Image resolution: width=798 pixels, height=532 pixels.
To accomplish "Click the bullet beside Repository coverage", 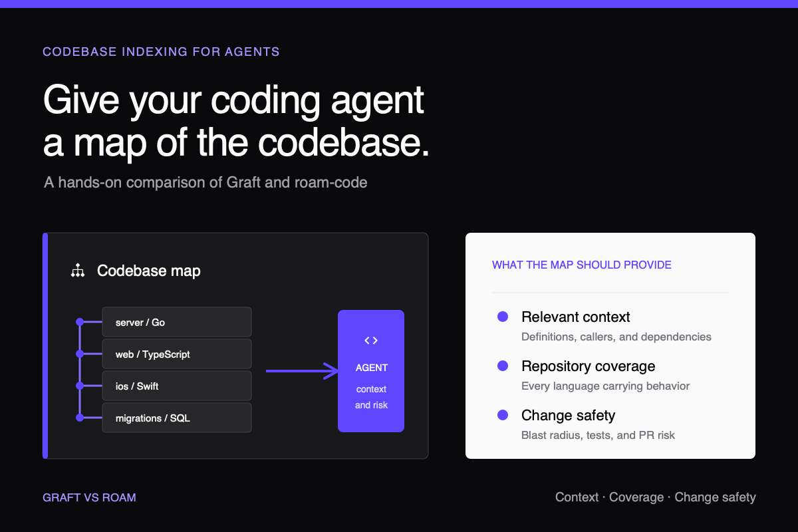I will pos(503,366).
